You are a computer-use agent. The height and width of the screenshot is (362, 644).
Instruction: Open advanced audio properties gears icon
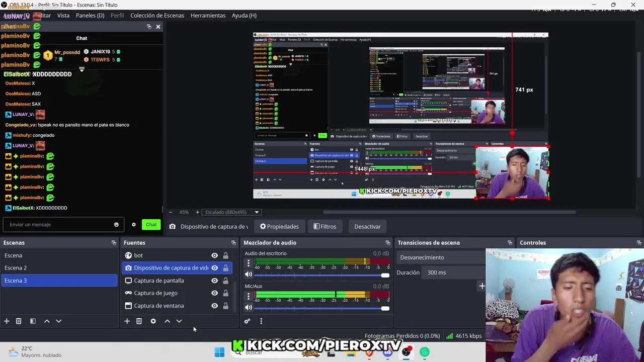[247, 321]
